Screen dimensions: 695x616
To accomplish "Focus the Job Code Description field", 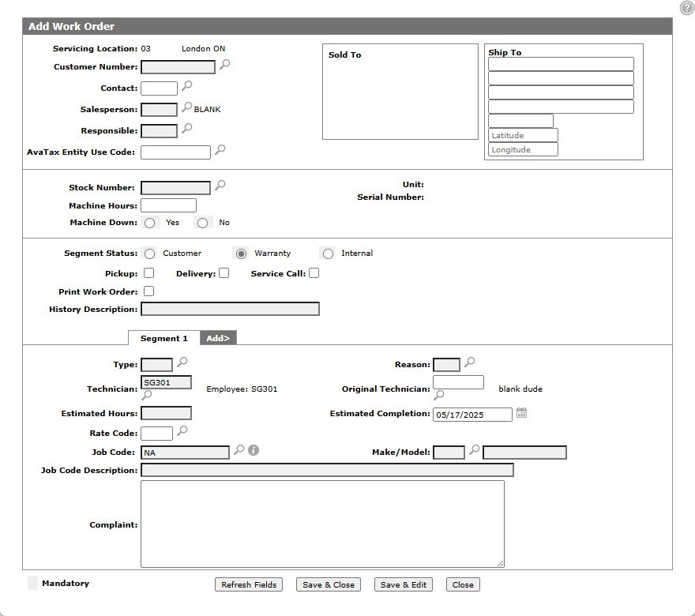I will (x=327, y=470).
